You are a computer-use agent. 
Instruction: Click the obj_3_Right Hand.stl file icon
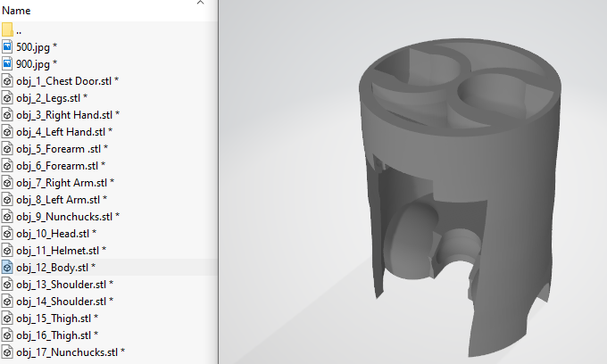(7, 115)
